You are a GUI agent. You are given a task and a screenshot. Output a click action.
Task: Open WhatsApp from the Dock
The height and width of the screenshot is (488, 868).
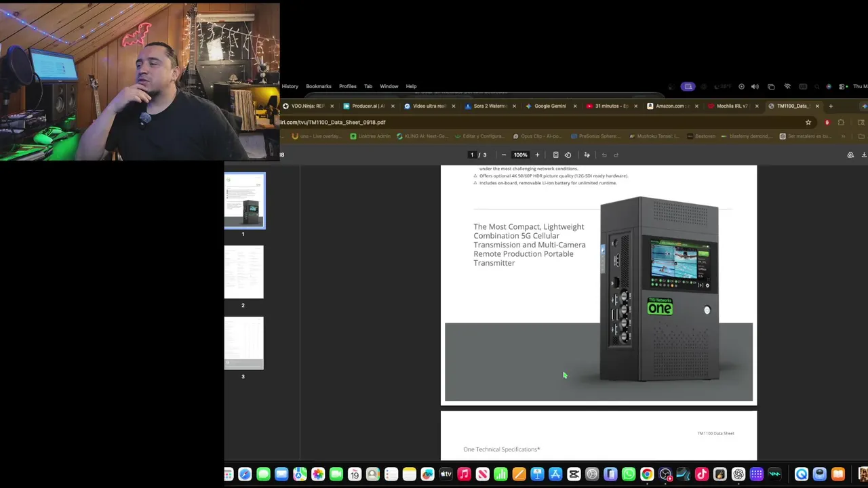(629, 474)
